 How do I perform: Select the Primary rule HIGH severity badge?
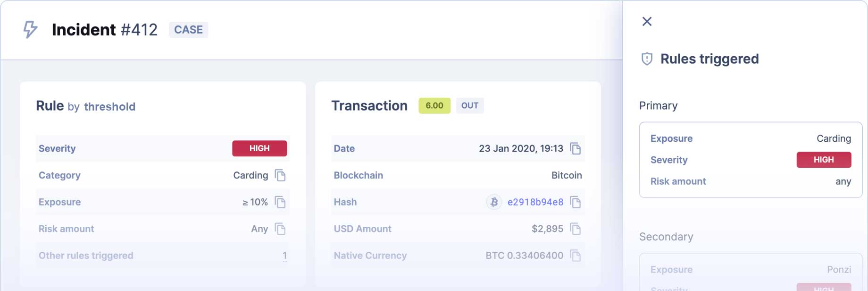pos(823,160)
